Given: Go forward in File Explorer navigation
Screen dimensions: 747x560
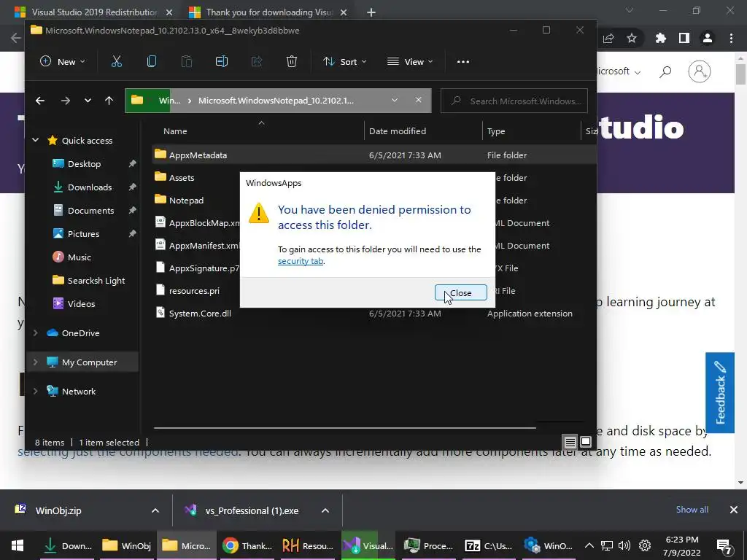Looking at the screenshot, I should tap(65, 101).
